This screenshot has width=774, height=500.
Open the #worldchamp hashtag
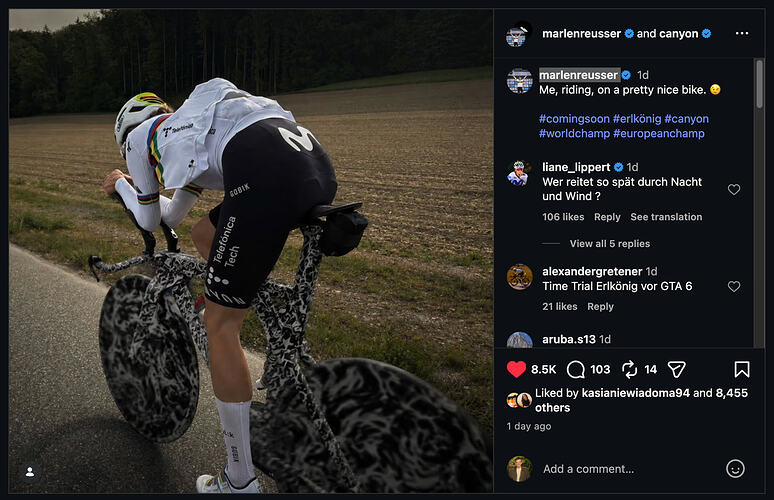(x=575, y=133)
